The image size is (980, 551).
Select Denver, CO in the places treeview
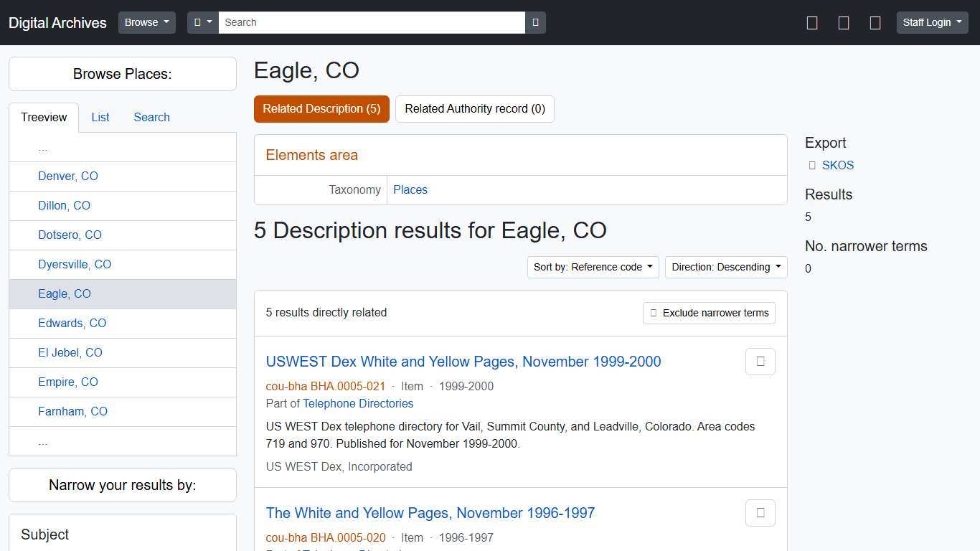click(x=67, y=176)
